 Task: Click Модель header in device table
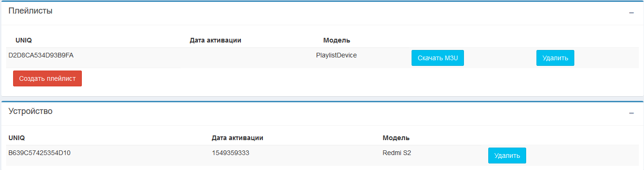pos(396,138)
